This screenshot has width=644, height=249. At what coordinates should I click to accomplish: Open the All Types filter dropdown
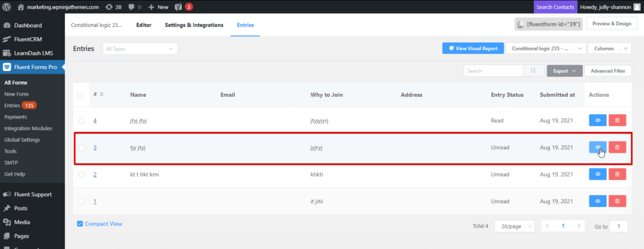coord(140,48)
